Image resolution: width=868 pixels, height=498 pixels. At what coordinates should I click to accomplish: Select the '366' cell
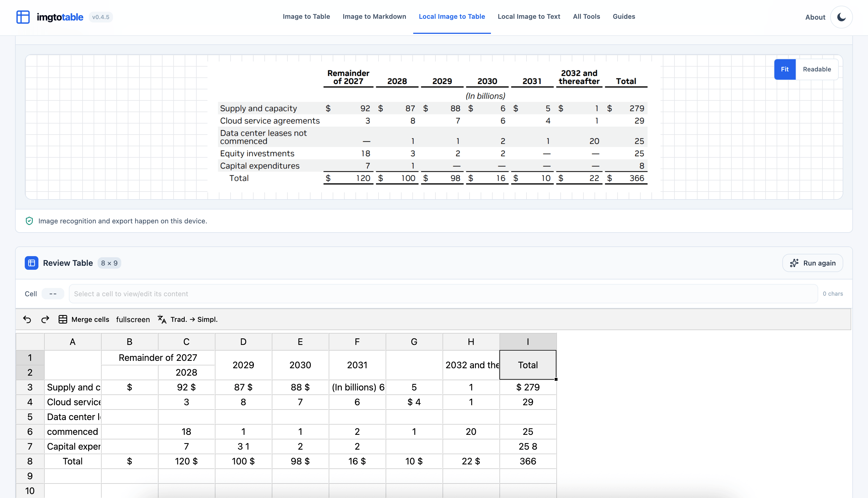point(528,461)
